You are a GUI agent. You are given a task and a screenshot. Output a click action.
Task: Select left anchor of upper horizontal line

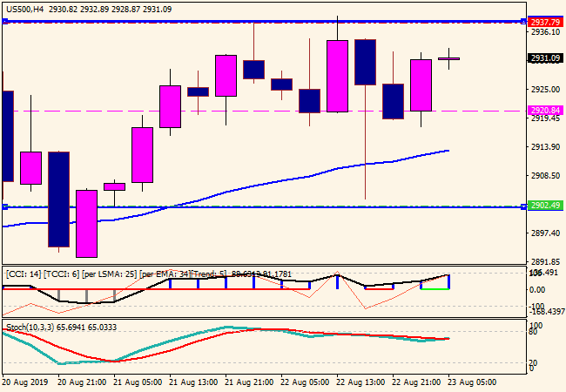5,21
